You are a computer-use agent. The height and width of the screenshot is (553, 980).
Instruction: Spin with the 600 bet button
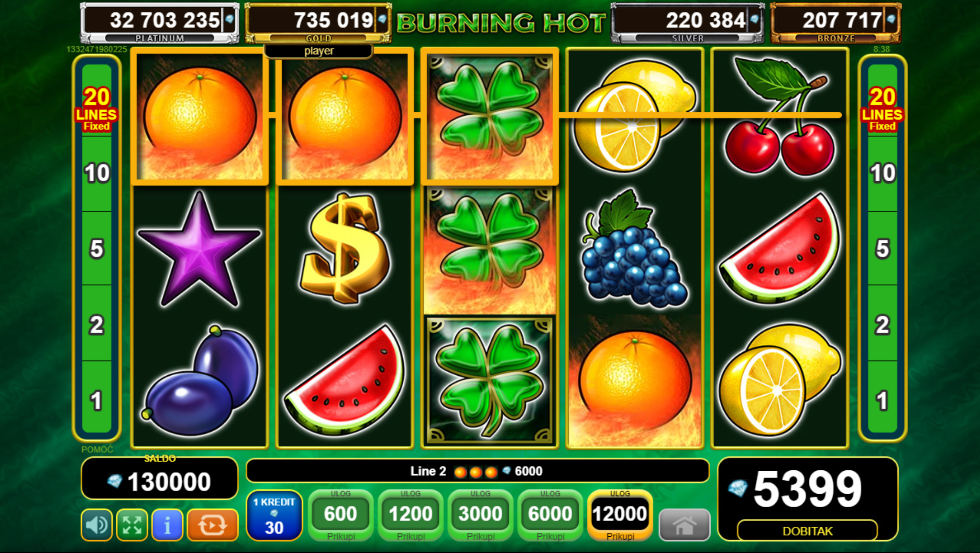341,515
